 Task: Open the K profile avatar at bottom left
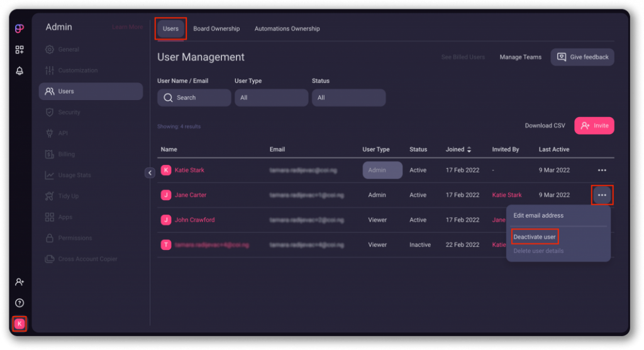coord(19,324)
